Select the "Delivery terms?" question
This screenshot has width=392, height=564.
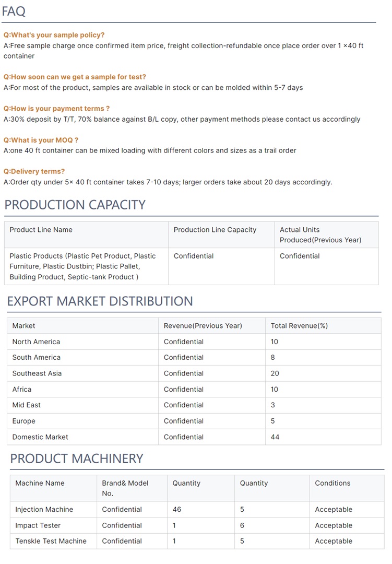(34, 171)
